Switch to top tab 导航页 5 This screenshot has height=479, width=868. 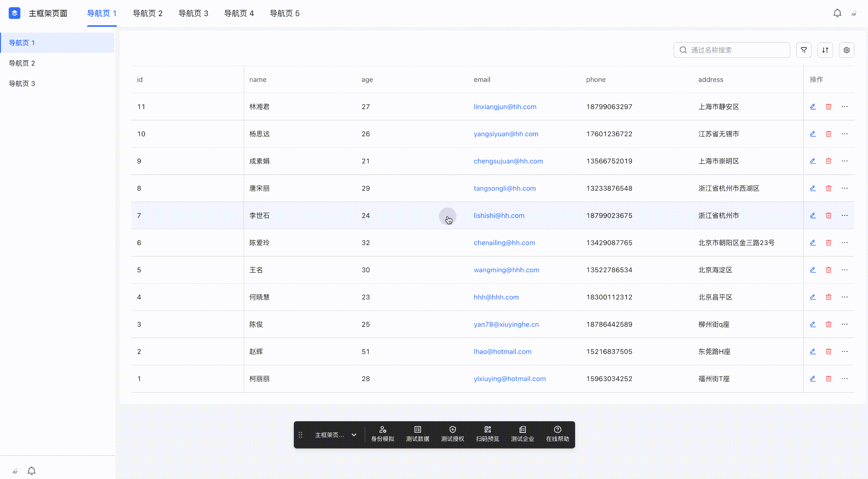click(284, 13)
